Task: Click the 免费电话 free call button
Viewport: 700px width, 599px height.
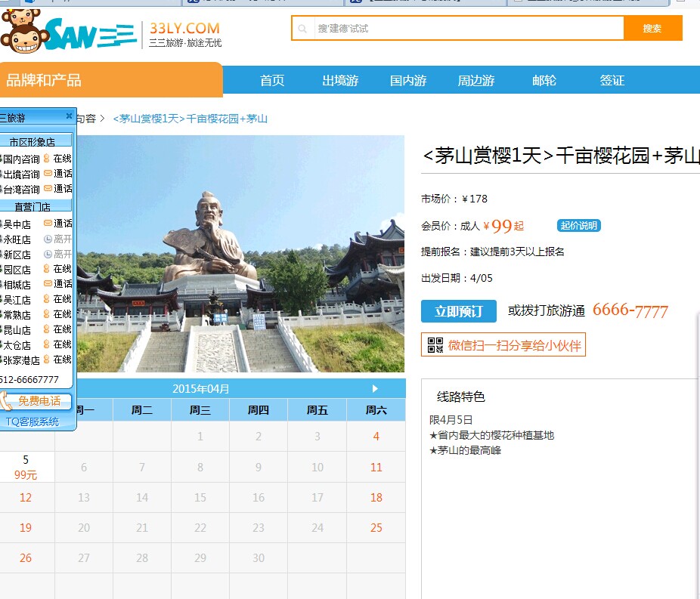Action: point(38,401)
